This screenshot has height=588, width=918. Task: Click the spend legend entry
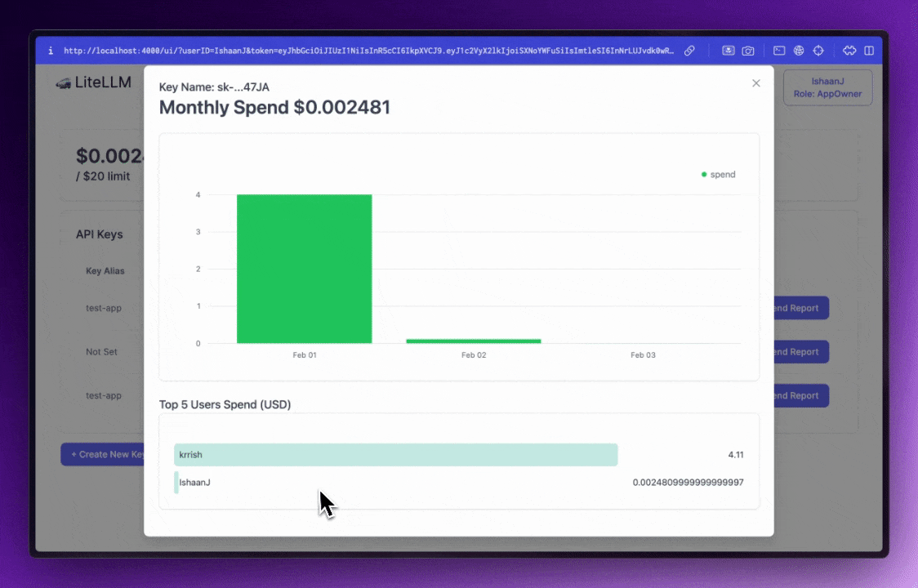tap(719, 175)
